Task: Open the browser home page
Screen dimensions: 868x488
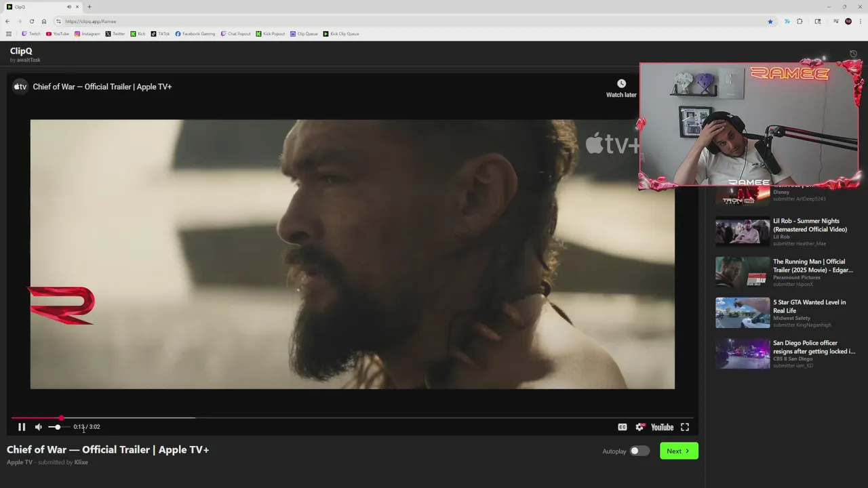Action: point(44,21)
